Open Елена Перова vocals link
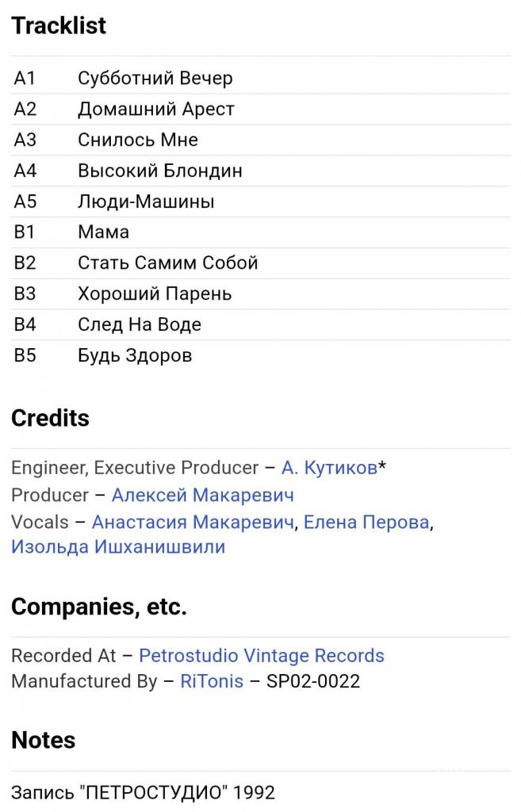 [x=366, y=522]
